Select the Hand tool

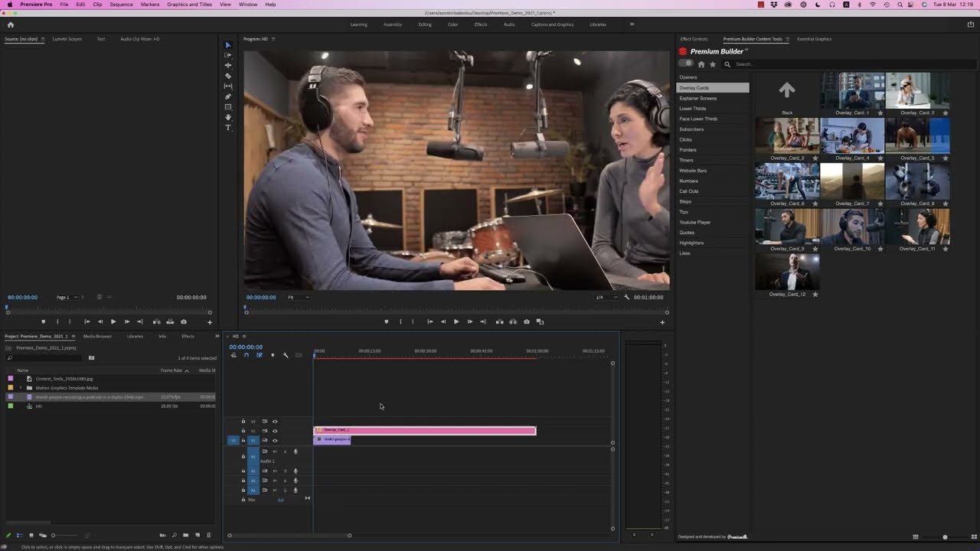(x=227, y=117)
